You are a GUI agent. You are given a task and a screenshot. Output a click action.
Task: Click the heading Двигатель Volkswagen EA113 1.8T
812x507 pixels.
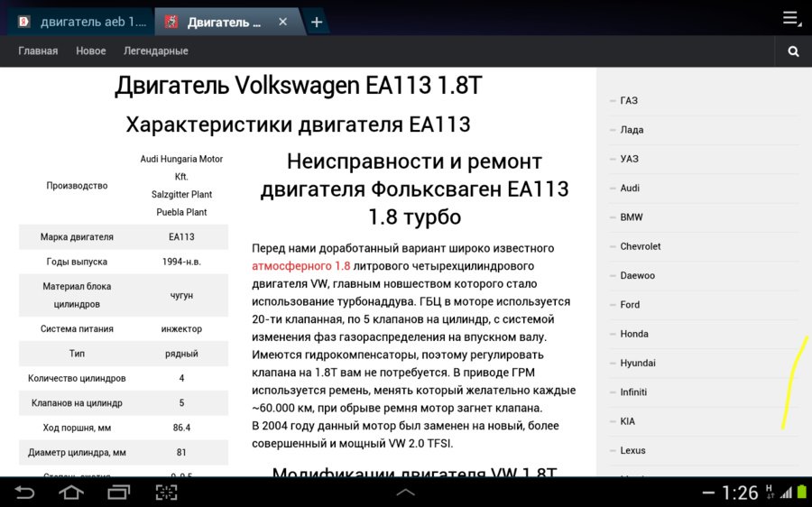(299, 86)
